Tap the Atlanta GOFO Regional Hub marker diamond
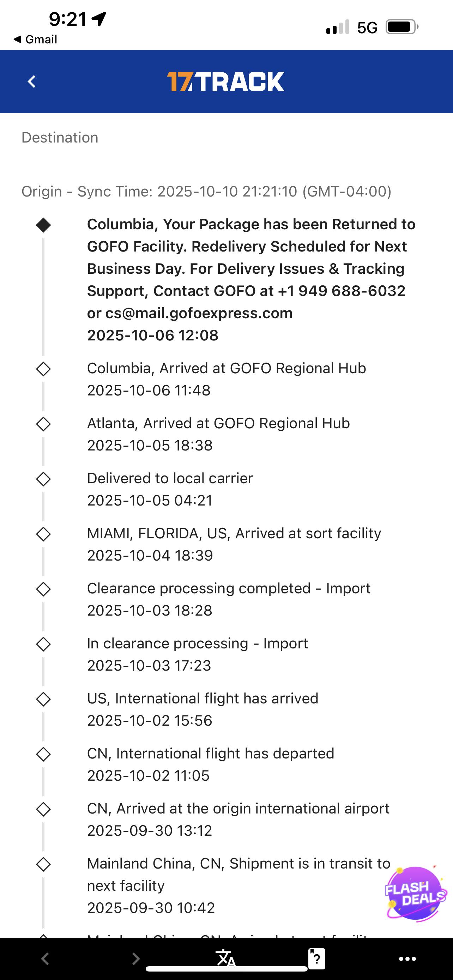The image size is (453, 980). [x=43, y=424]
